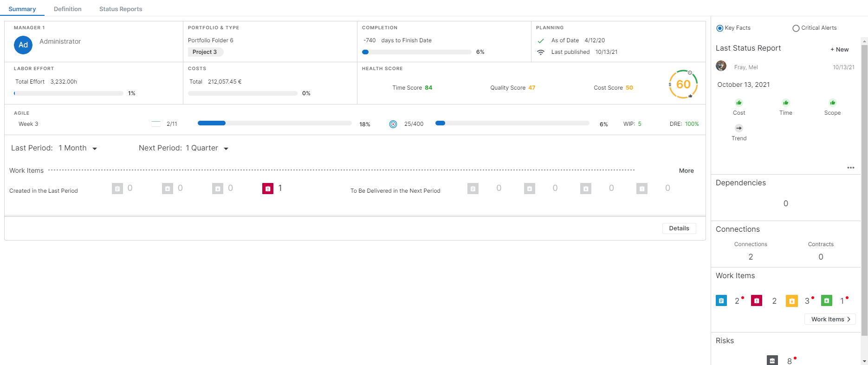Switch to the Status Reports tab
This screenshot has height=365, width=868.
pos(121,9)
